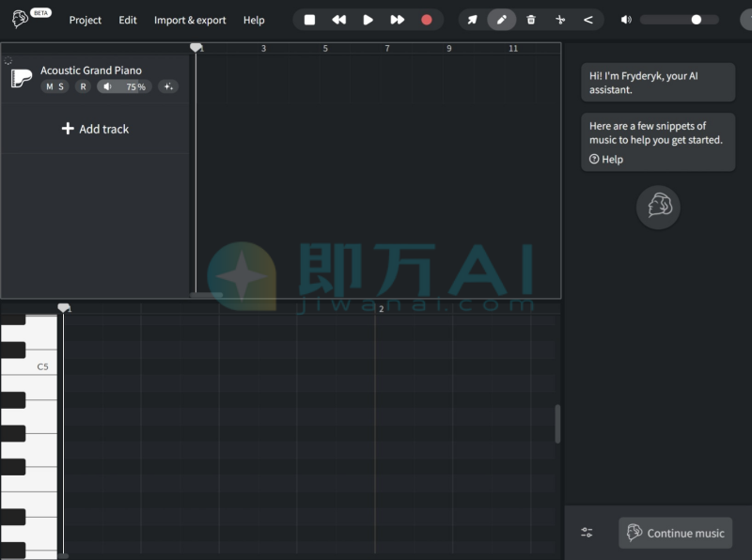Screen dimensions: 752x560
Task: Adjust the master volume slider
Action: pos(696,20)
